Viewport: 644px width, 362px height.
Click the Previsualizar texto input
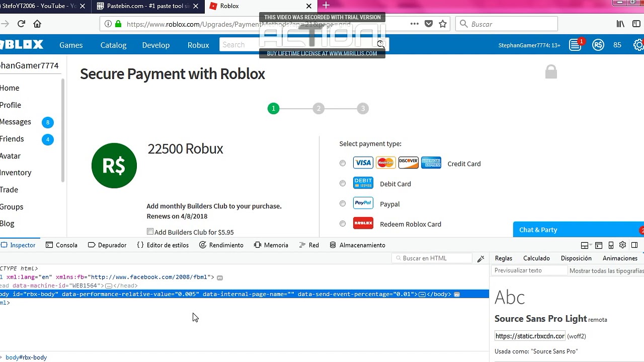tap(529, 270)
